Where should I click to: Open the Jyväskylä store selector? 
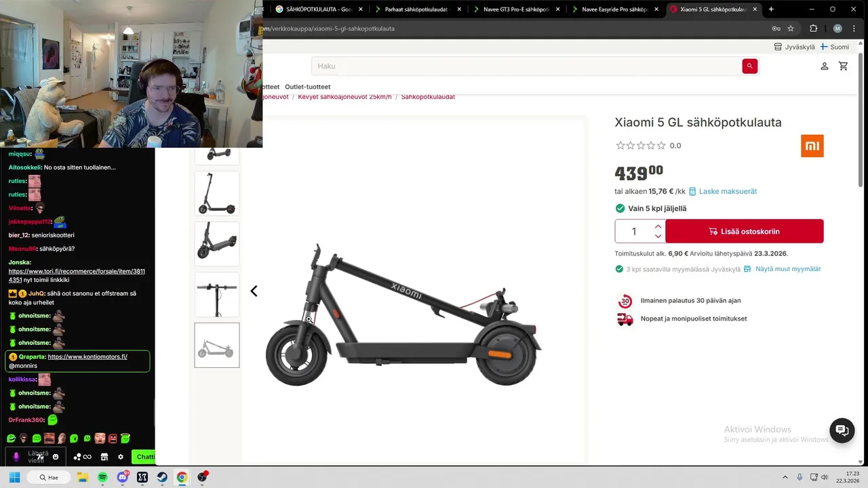click(795, 47)
